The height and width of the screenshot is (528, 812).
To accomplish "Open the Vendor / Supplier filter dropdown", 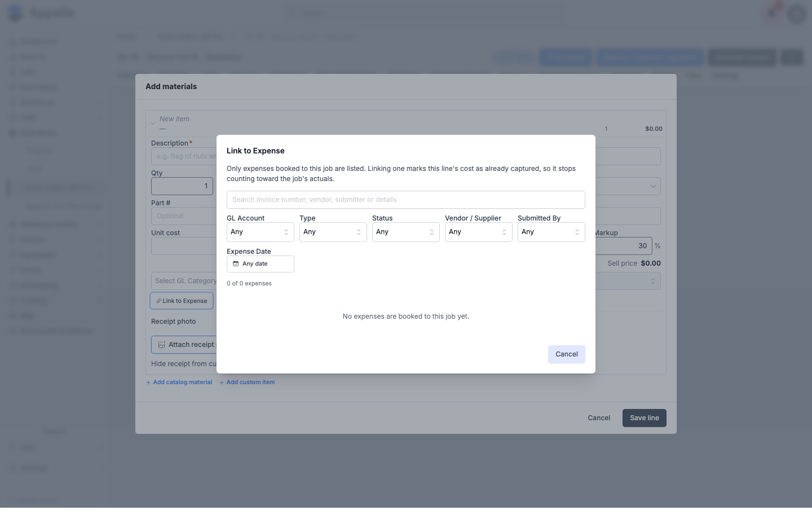I will pyautogui.click(x=478, y=232).
